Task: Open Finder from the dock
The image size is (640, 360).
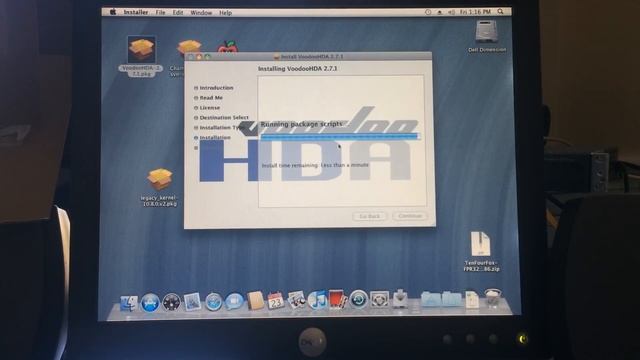Action: click(129, 304)
